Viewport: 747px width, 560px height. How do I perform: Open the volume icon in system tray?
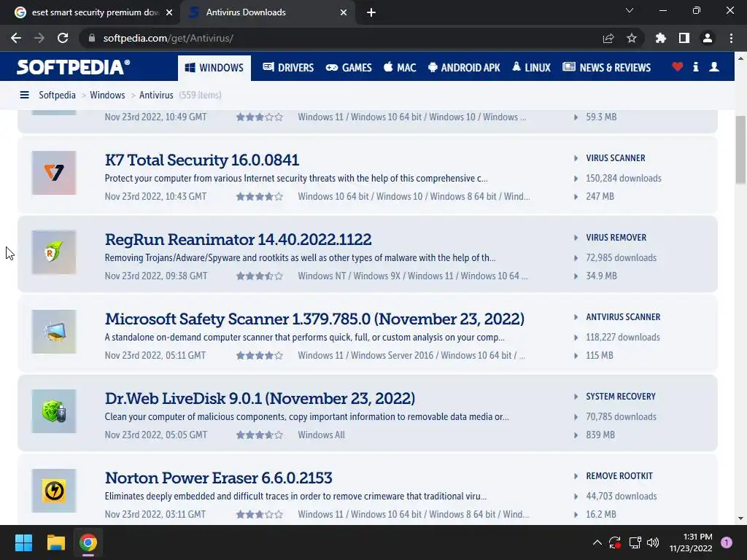[x=653, y=542]
